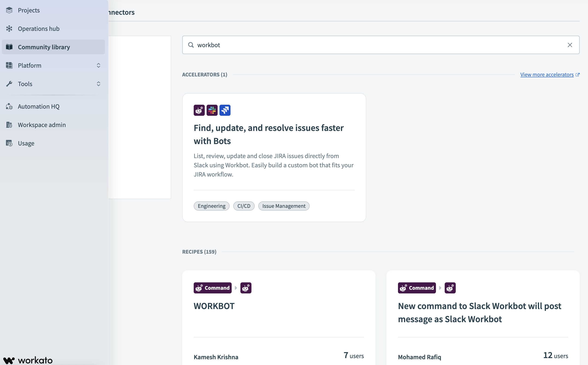Click View more accelerators link

550,74
